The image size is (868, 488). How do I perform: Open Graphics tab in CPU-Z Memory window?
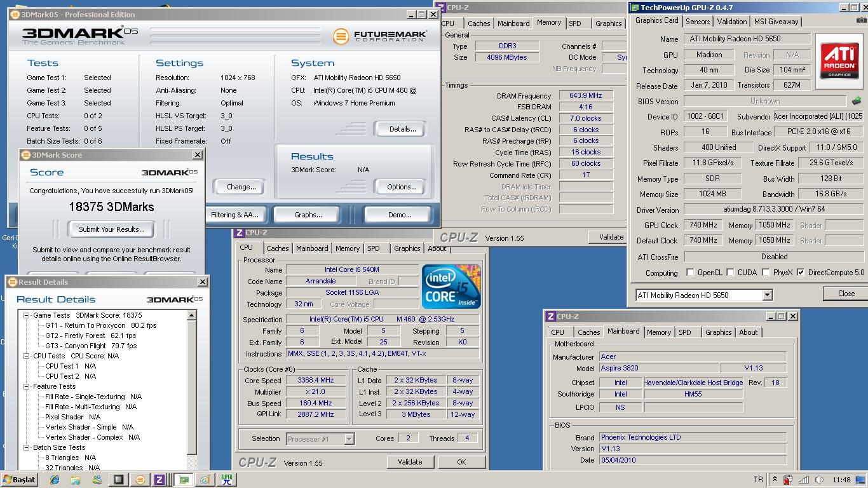pyautogui.click(x=609, y=24)
